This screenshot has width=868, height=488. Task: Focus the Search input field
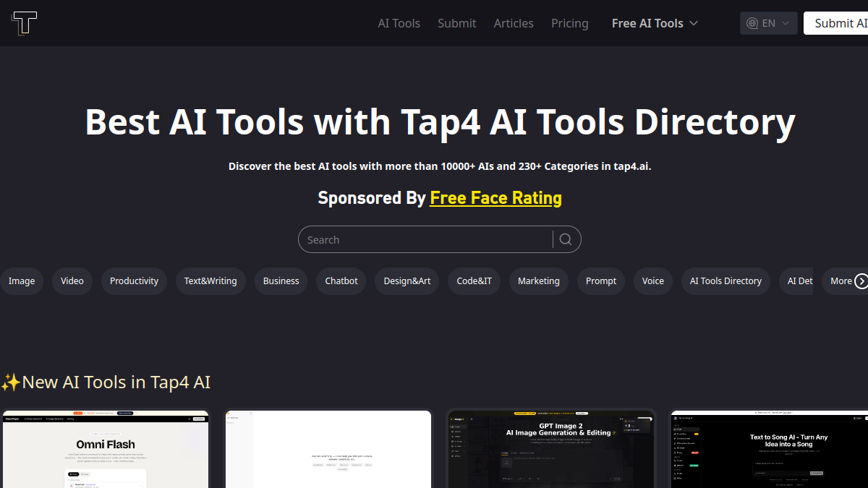[427, 239]
